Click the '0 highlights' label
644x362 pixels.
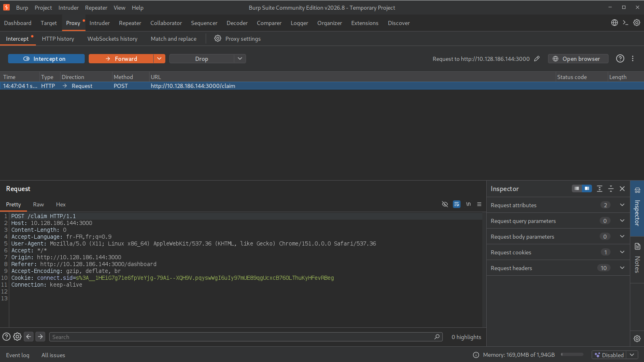(466, 337)
